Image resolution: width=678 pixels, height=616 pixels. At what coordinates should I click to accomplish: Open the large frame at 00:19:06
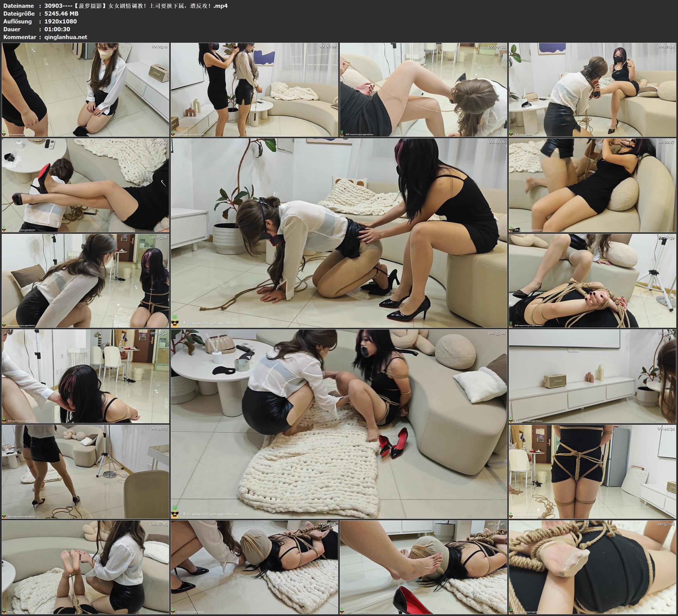pos(339,233)
